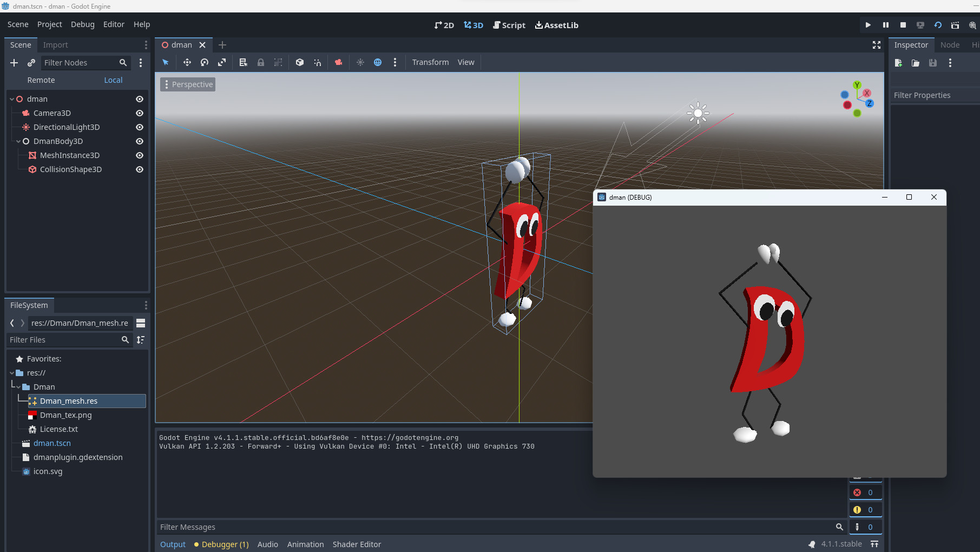Select the Rotate tool in the viewport toolbar

point(205,62)
